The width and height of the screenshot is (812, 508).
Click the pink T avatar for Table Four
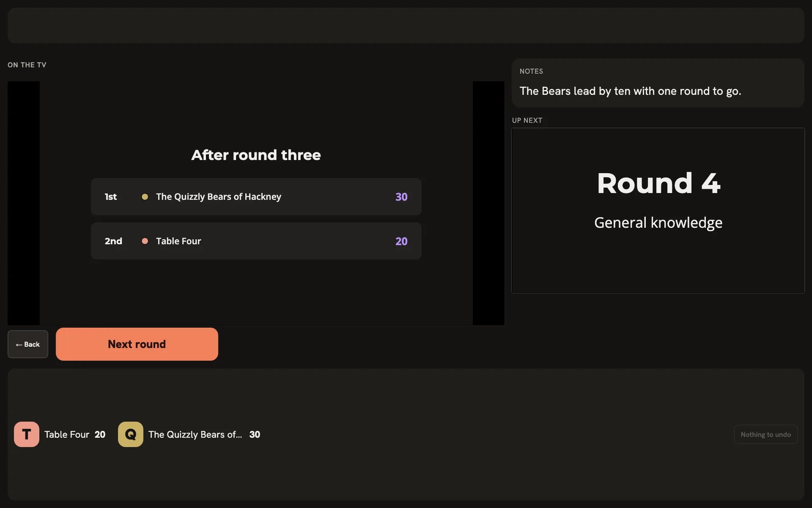[27, 434]
